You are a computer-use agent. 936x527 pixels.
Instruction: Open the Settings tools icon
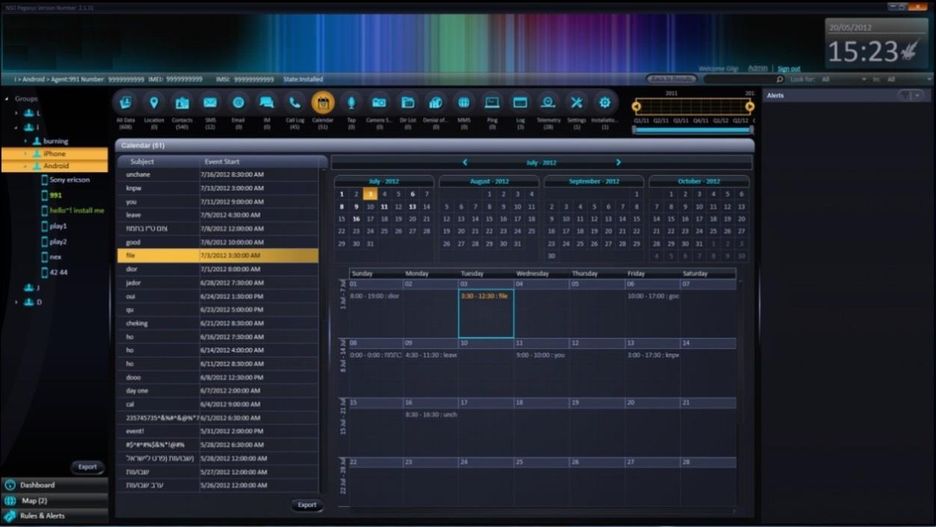(x=577, y=103)
